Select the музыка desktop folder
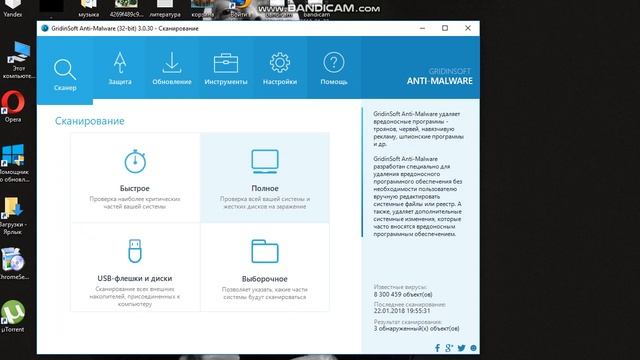Image resolution: width=640 pixels, height=360 pixels. coord(89,9)
